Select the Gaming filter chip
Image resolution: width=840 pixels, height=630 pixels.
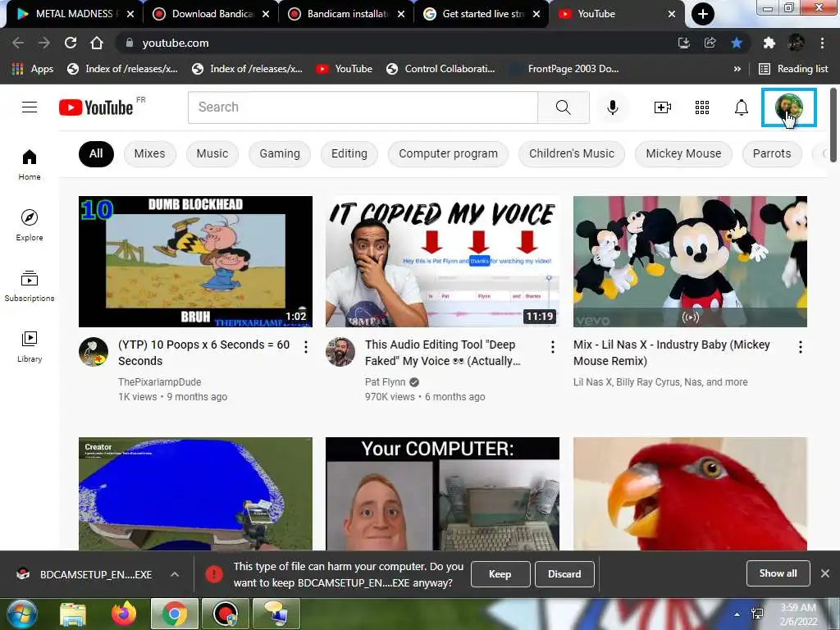280,153
